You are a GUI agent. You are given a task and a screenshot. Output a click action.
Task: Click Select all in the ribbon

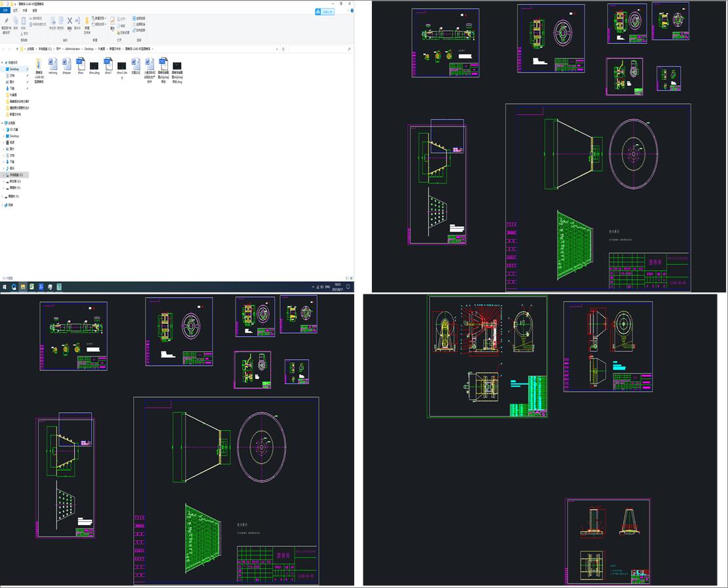139,18
